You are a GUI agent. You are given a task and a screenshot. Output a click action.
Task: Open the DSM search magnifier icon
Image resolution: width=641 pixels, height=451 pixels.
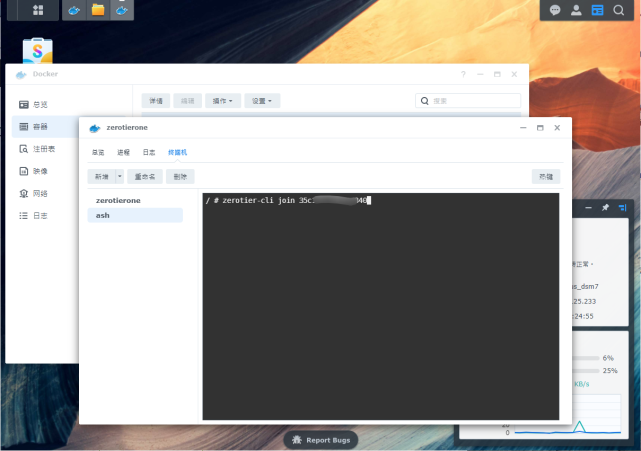(x=619, y=10)
